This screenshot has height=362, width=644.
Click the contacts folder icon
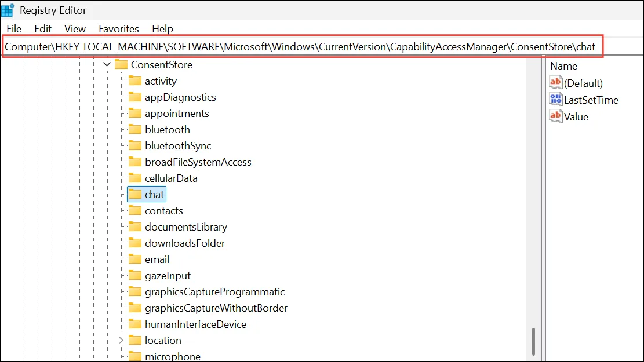(x=134, y=210)
